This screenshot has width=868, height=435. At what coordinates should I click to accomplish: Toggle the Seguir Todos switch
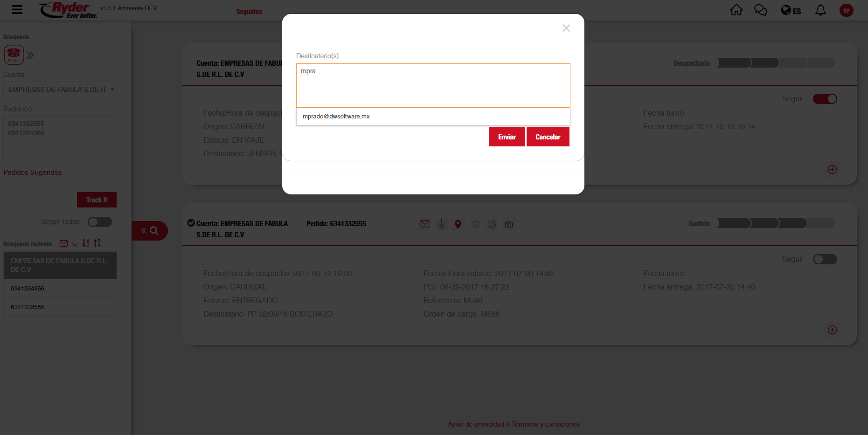(x=100, y=222)
